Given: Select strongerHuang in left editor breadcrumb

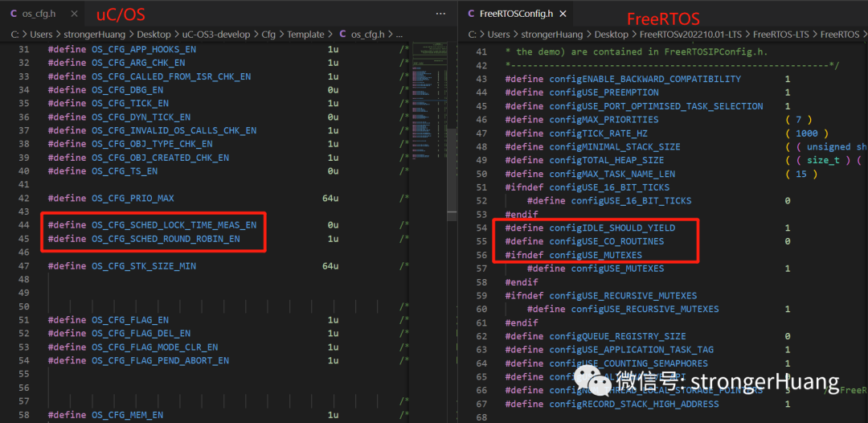Looking at the screenshot, I should pos(95,35).
